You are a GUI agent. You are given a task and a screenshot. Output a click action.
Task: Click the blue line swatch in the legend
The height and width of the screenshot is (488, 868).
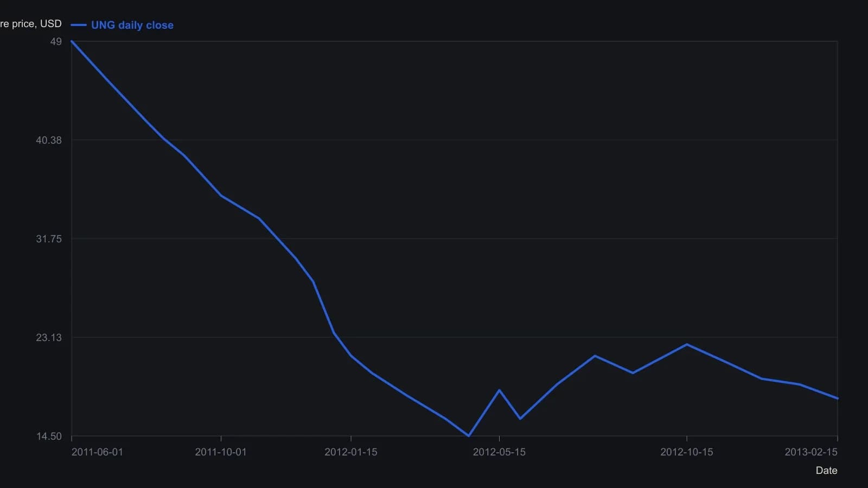pyautogui.click(x=79, y=25)
